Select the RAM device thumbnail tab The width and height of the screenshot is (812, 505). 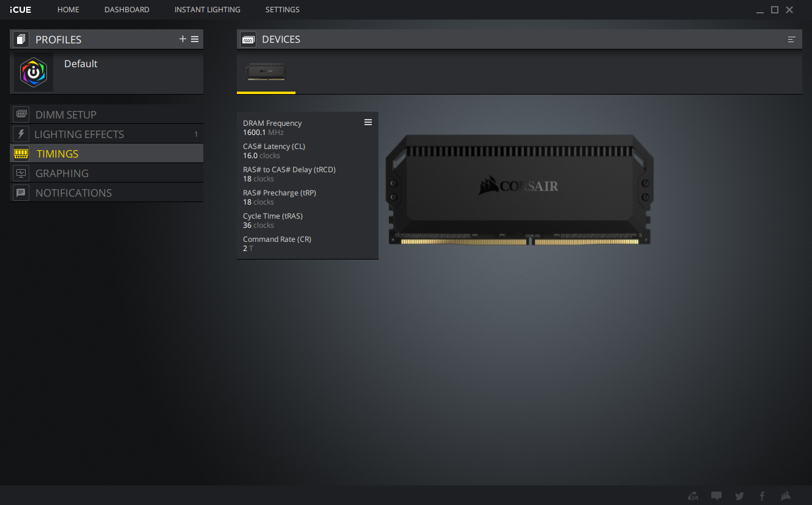tap(266, 71)
